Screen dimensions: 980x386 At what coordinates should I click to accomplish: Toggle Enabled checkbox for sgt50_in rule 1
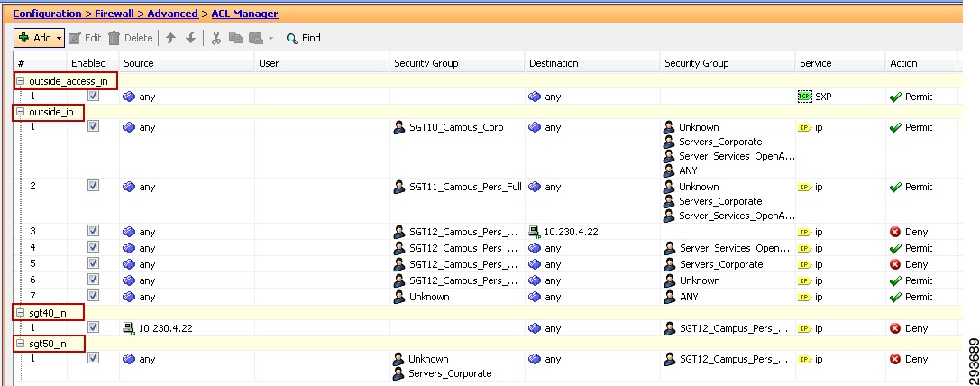pyautogui.click(x=93, y=358)
